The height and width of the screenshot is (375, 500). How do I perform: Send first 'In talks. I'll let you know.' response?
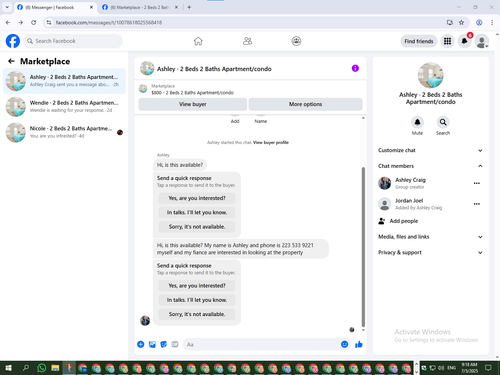[x=197, y=212]
